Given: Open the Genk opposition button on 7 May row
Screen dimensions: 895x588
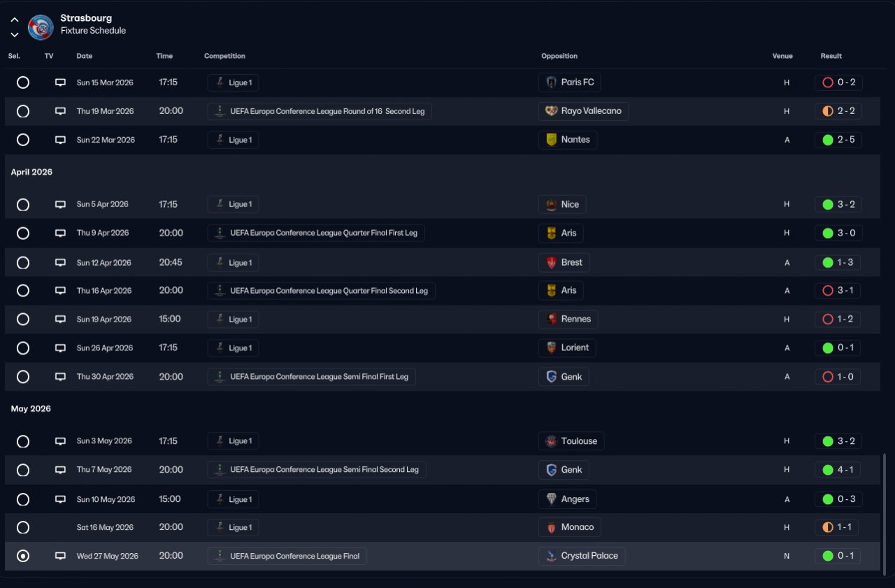Looking at the screenshot, I should (x=564, y=470).
